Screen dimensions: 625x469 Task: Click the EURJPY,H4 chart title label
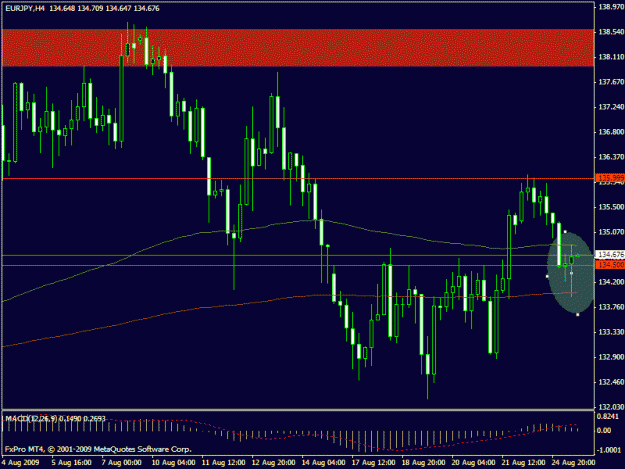pyautogui.click(x=25, y=8)
